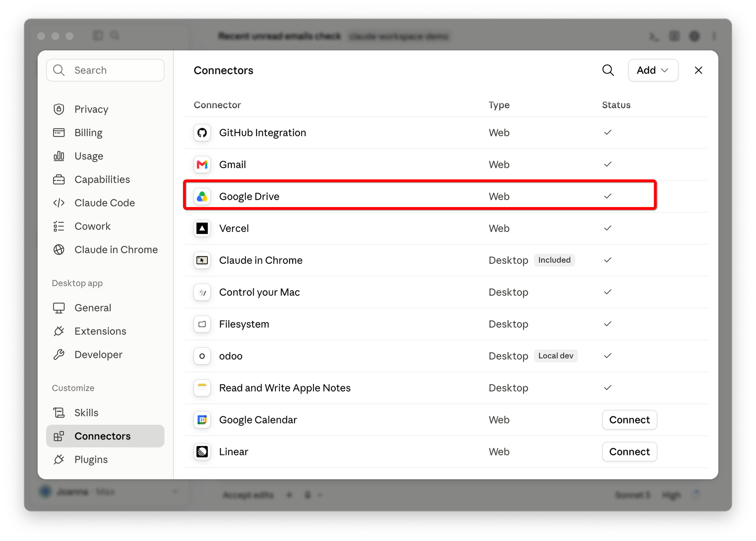
Task: Click the Google Drive connector name
Action: click(249, 196)
